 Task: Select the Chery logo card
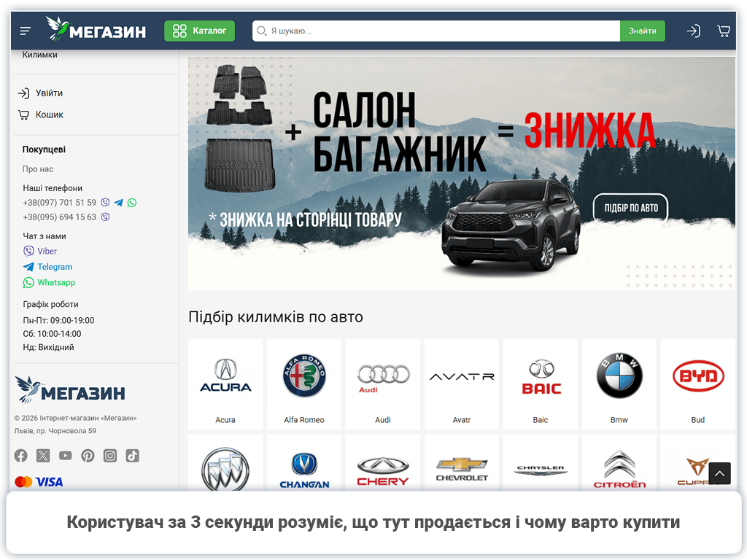pos(382,462)
